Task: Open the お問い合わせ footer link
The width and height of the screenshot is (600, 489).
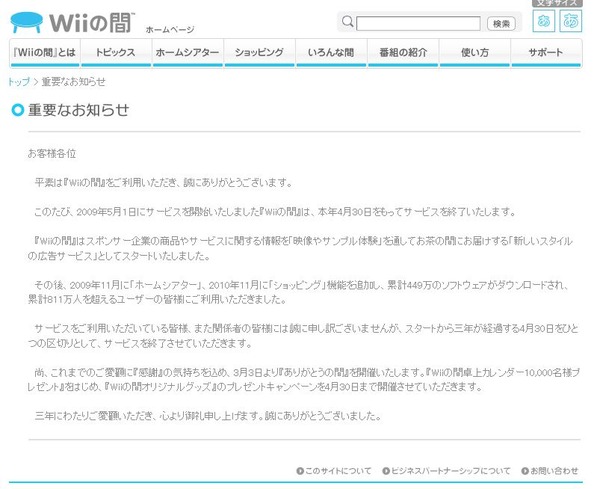Action: [x=554, y=471]
